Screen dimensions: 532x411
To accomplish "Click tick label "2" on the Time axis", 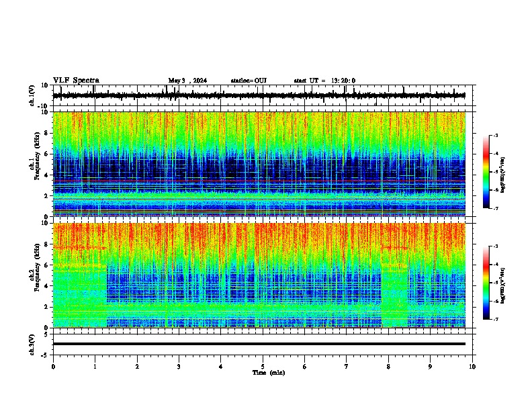I will click(137, 367).
